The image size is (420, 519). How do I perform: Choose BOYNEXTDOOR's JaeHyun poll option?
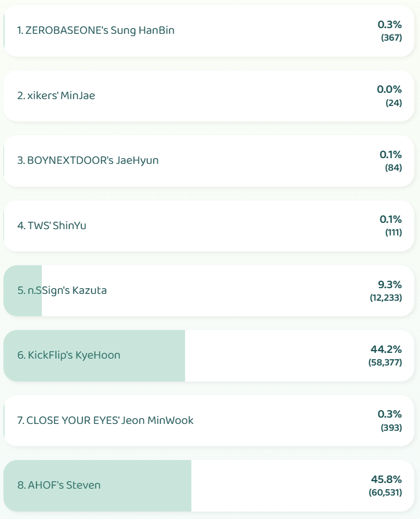pyautogui.click(x=209, y=161)
